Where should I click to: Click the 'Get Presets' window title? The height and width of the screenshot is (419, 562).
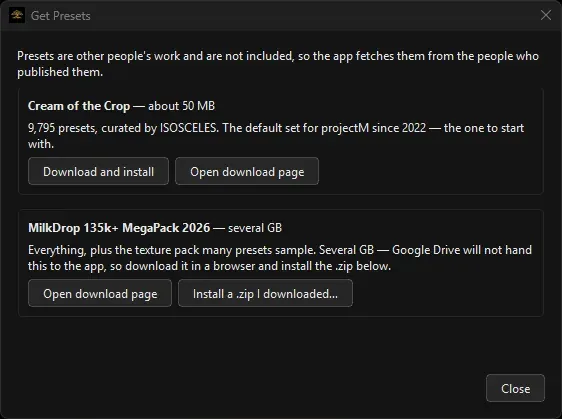pos(61,16)
